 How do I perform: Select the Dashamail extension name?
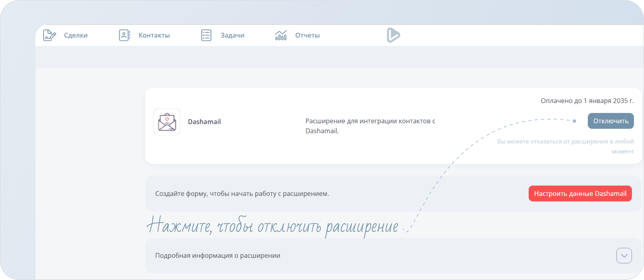click(x=204, y=122)
